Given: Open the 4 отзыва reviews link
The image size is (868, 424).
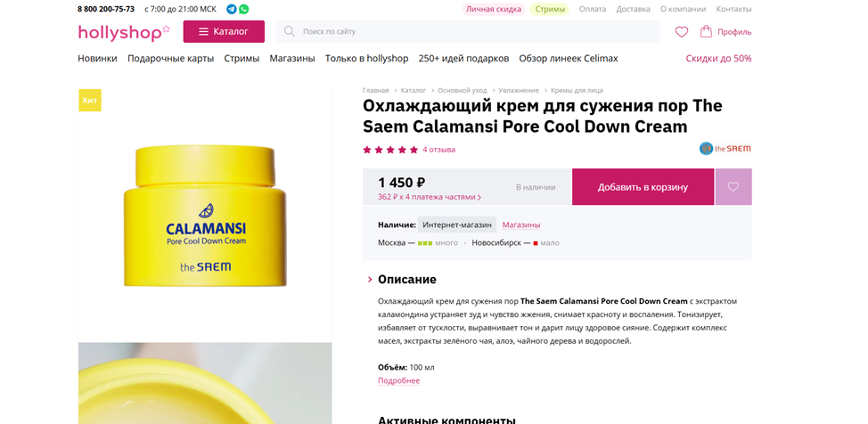Looking at the screenshot, I should (x=438, y=150).
